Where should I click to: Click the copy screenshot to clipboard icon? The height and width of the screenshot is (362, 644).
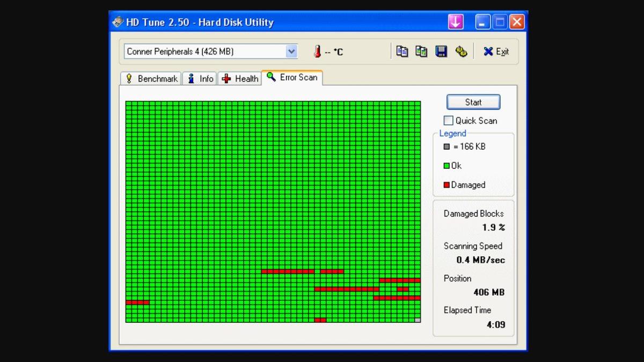click(x=422, y=51)
